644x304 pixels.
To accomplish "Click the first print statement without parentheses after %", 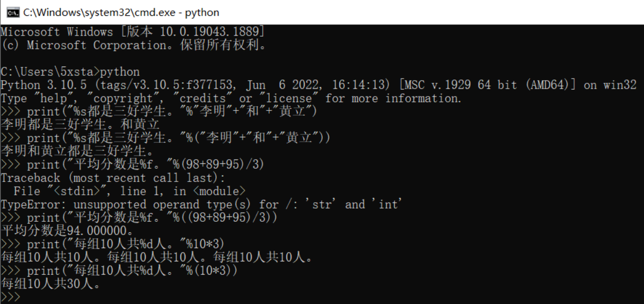I will (159, 111).
